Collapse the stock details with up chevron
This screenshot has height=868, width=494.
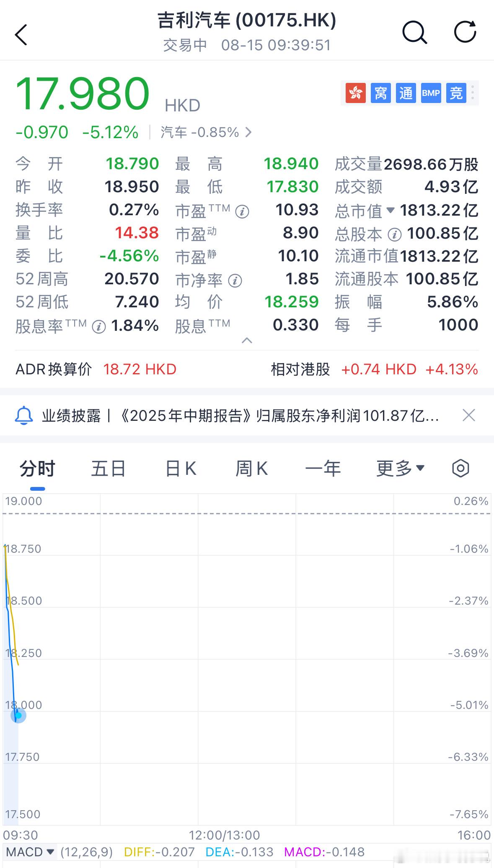coord(247,340)
